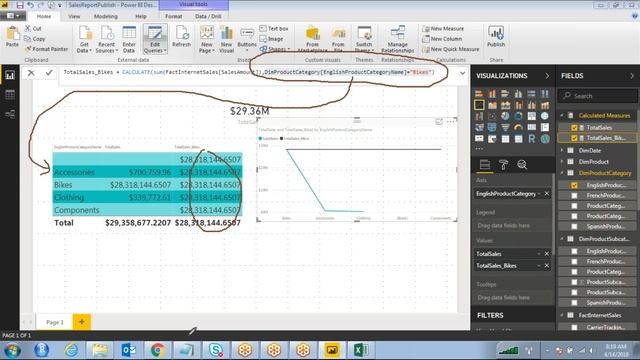Collapse the Calculated Measures table

(562, 116)
